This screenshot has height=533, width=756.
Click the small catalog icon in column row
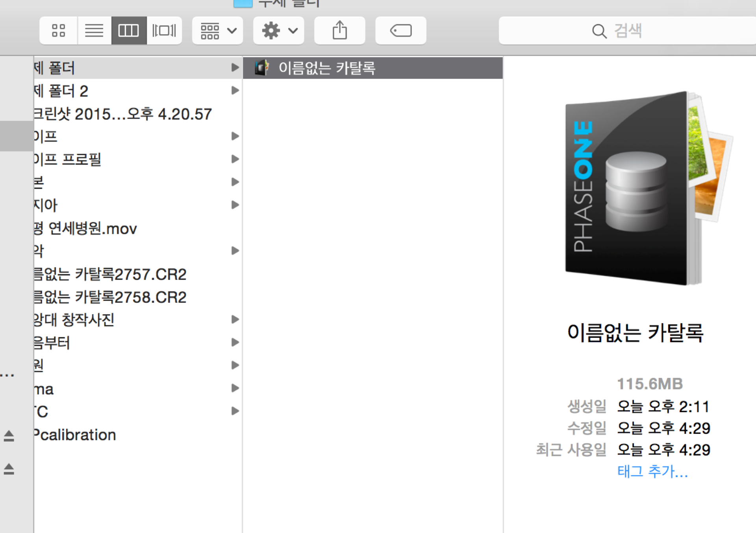click(x=261, y=68)
